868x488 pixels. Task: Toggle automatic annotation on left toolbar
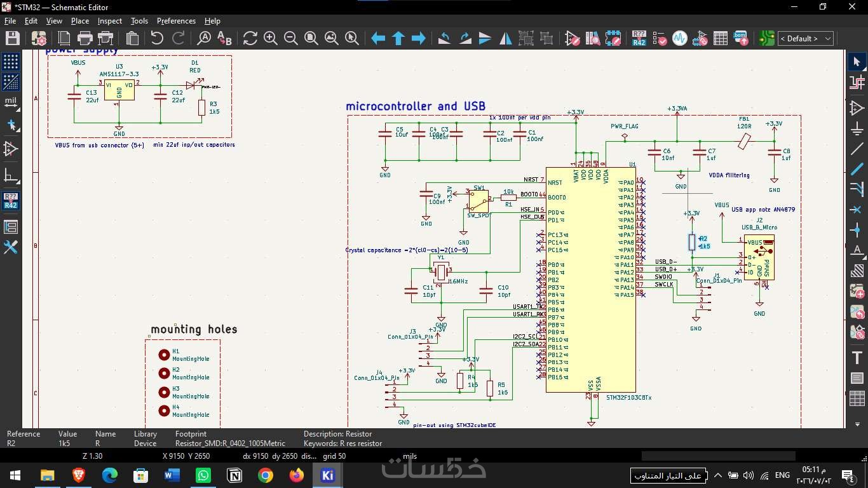(x=11, y=201)
